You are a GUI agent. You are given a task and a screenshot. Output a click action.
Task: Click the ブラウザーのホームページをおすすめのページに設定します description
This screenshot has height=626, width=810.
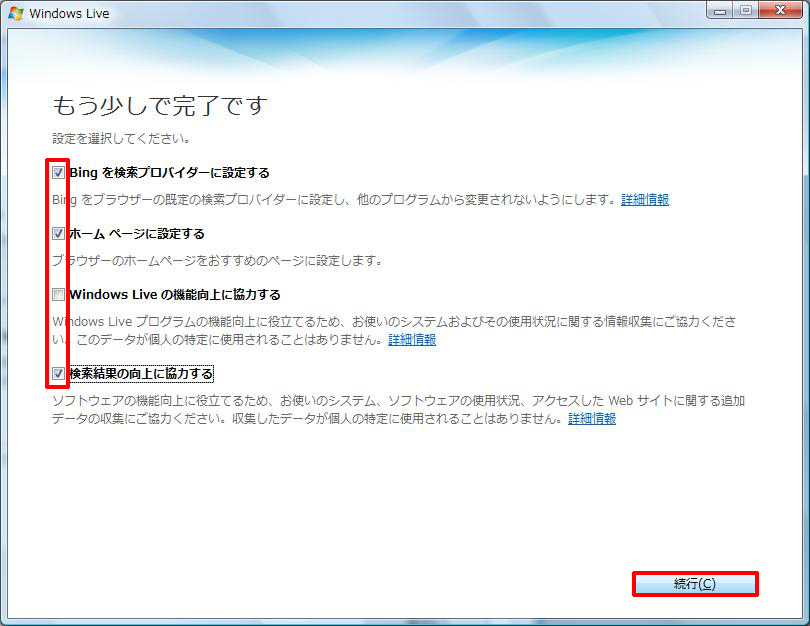coord(217,260)
